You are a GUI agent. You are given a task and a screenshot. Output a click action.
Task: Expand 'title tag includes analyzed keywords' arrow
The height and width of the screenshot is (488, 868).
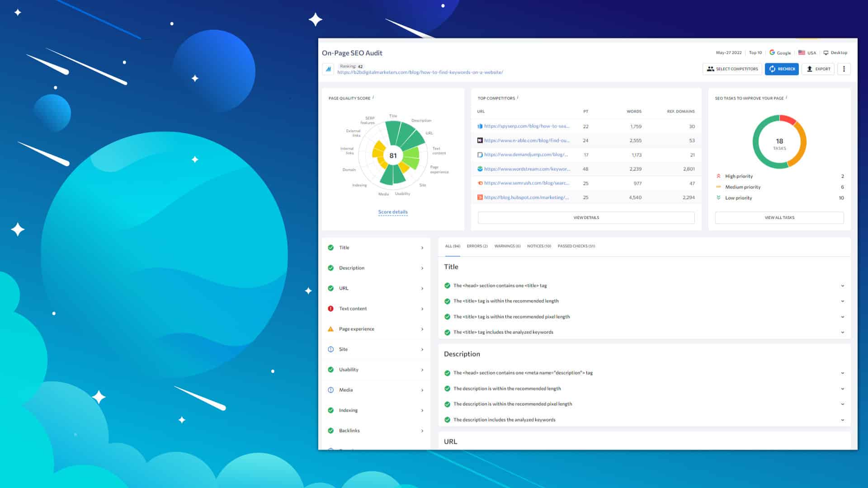pos(843,333)
